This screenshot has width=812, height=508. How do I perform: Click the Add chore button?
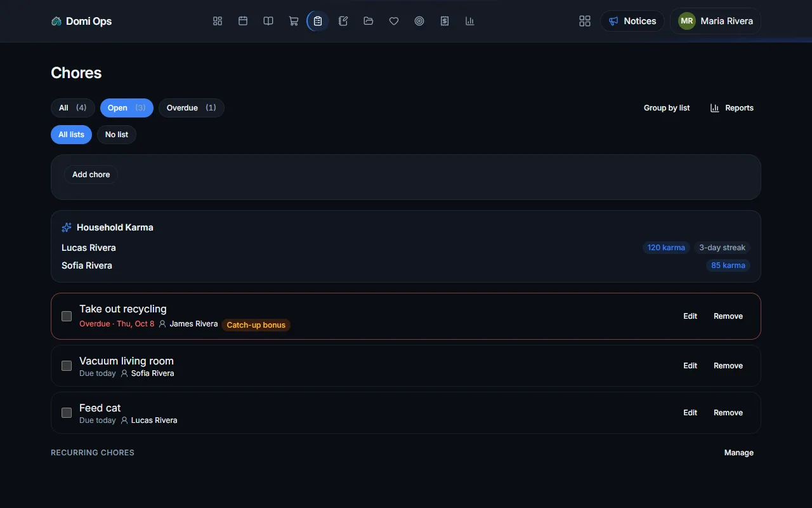91,175
